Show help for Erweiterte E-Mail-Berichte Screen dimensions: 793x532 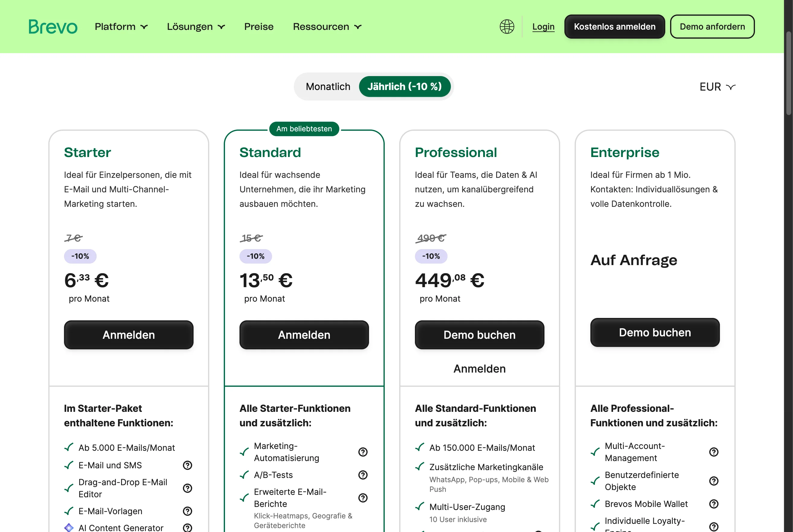(363, 498)
